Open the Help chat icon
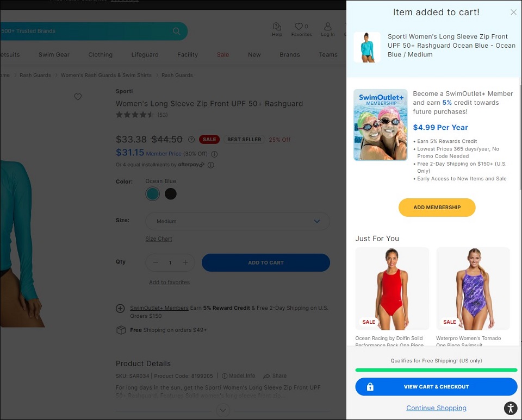 [x=277, y=26]
